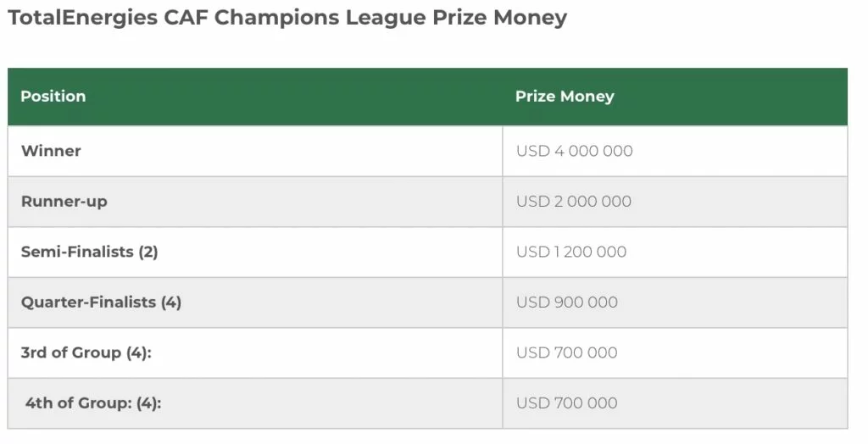Click the USD 1 200 000 prize value
Image resolution: width=868 pixels, height=444 pixels.
[571, 252]
